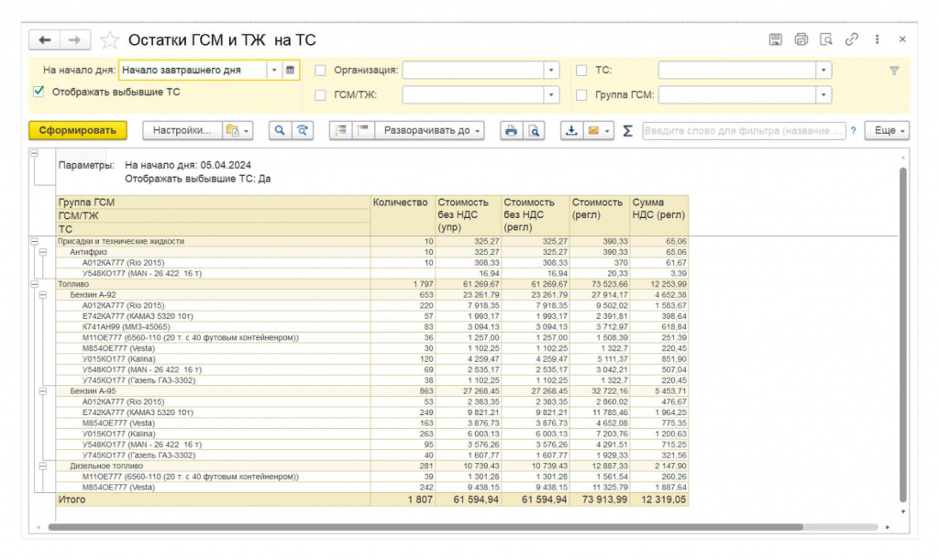Open the Еще menu
Viewport: 939px width, 560px height.
(887, 130)
